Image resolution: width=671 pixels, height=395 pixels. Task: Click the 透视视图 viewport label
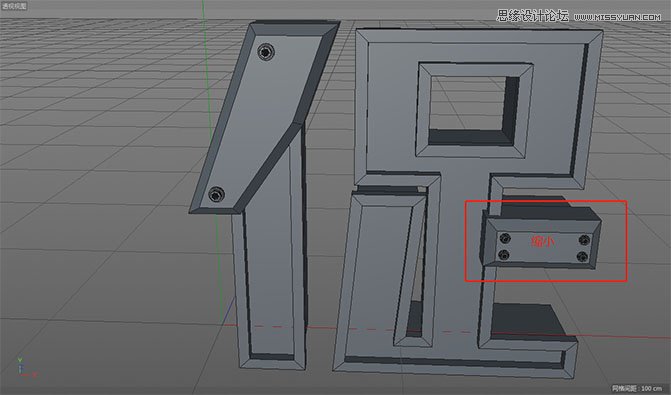(14, 6)
